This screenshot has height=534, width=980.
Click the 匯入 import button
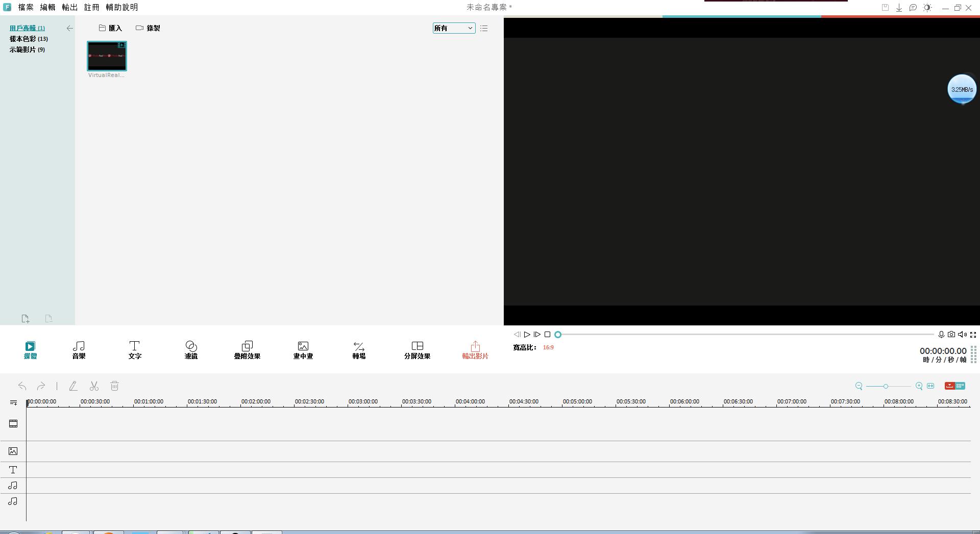[x=110, y=28]
